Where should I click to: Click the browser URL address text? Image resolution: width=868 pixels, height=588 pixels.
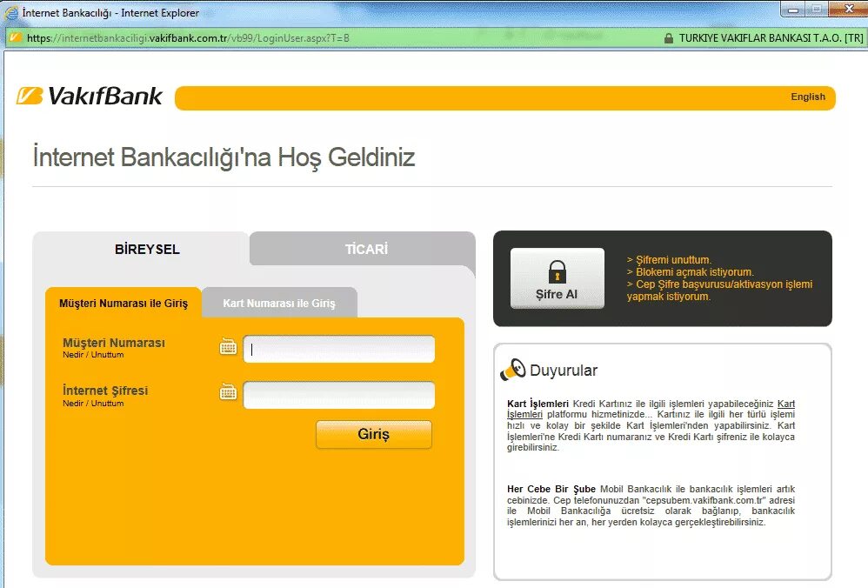pyautogui.click(x=188, y=38)
